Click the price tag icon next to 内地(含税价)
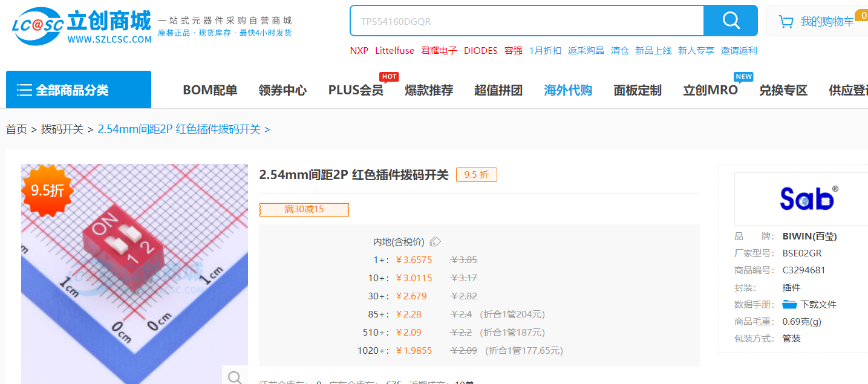The image size is (868, 384). pyautogui.click(x=435, y=242)
